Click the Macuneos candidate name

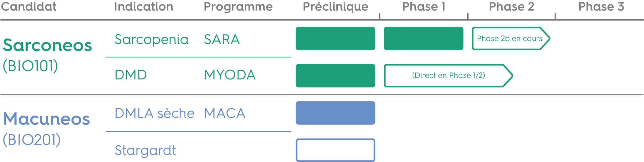coord(46,119)
